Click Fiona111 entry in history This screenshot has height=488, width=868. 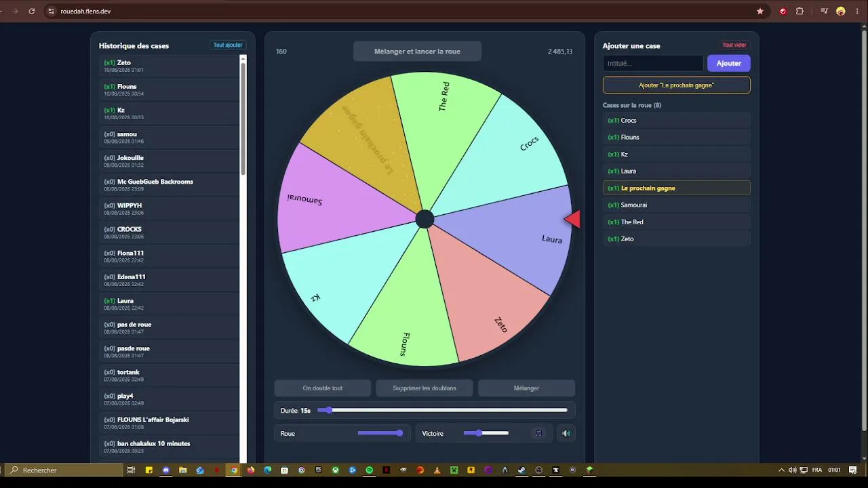click(x=169, y=256)
